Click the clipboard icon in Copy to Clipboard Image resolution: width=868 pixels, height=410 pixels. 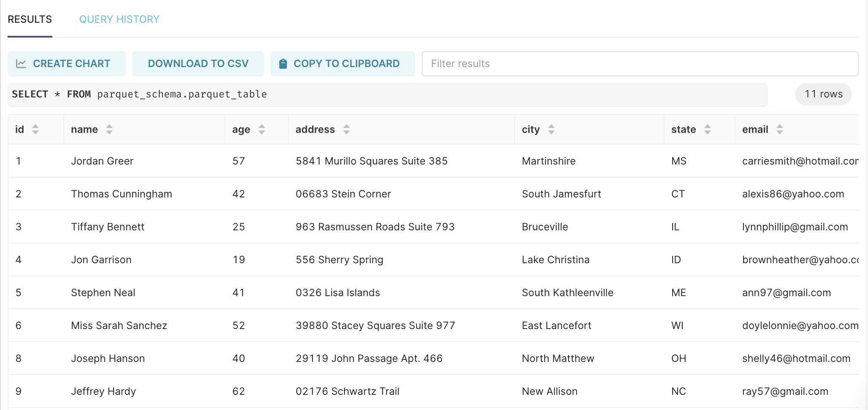(283, 64)
